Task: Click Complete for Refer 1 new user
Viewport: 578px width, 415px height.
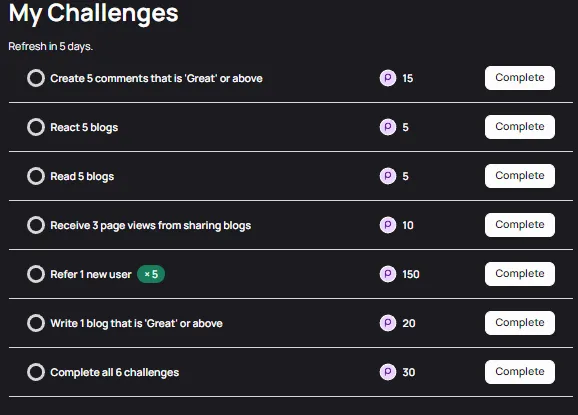Action: coord(520,274)
